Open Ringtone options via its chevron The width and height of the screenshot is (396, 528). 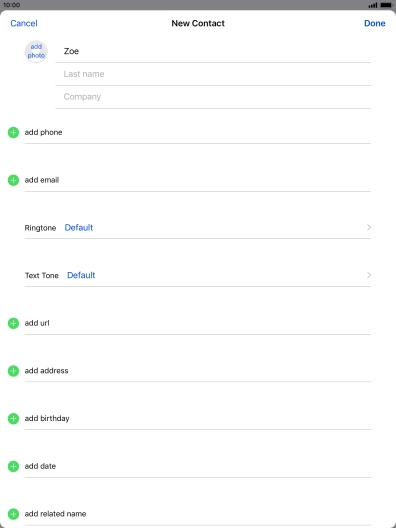(x=369, y=228)
